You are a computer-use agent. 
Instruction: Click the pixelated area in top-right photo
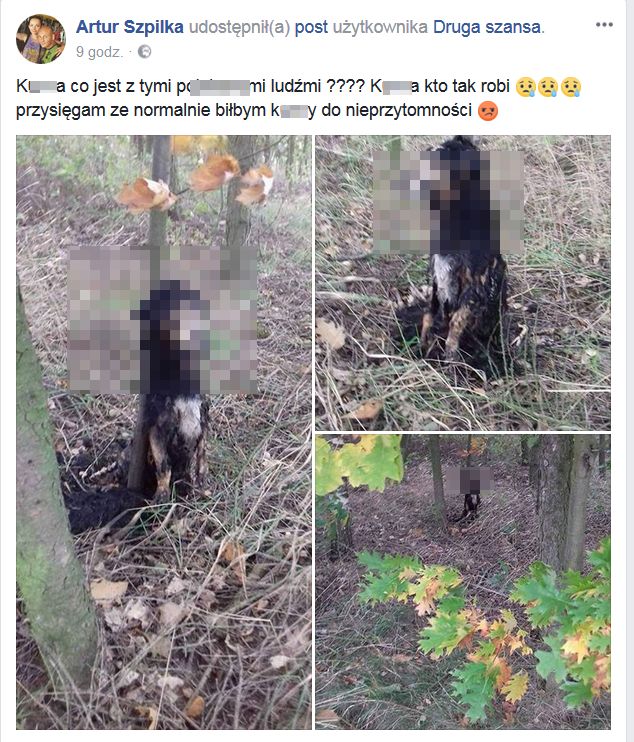(448, 202)
